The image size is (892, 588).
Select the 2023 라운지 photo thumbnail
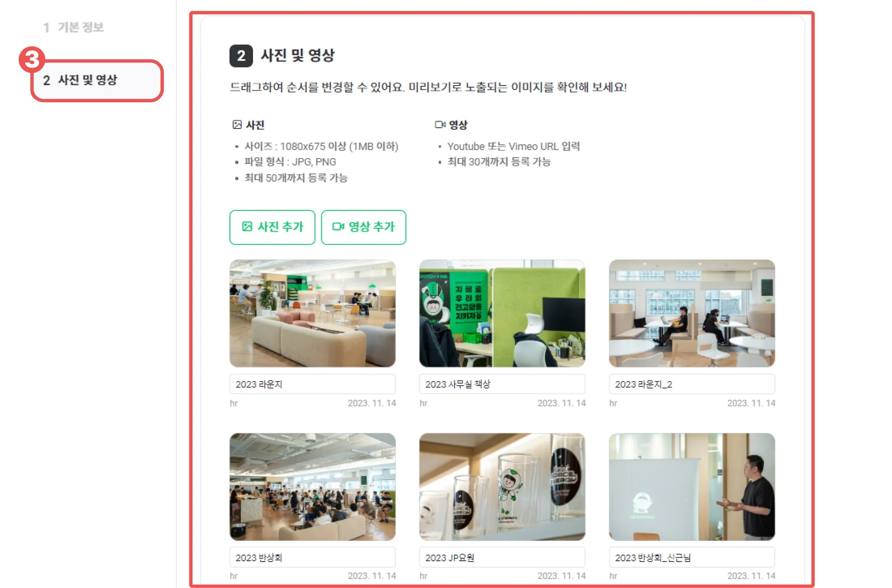pyautogui.click(x=313, y=313)
